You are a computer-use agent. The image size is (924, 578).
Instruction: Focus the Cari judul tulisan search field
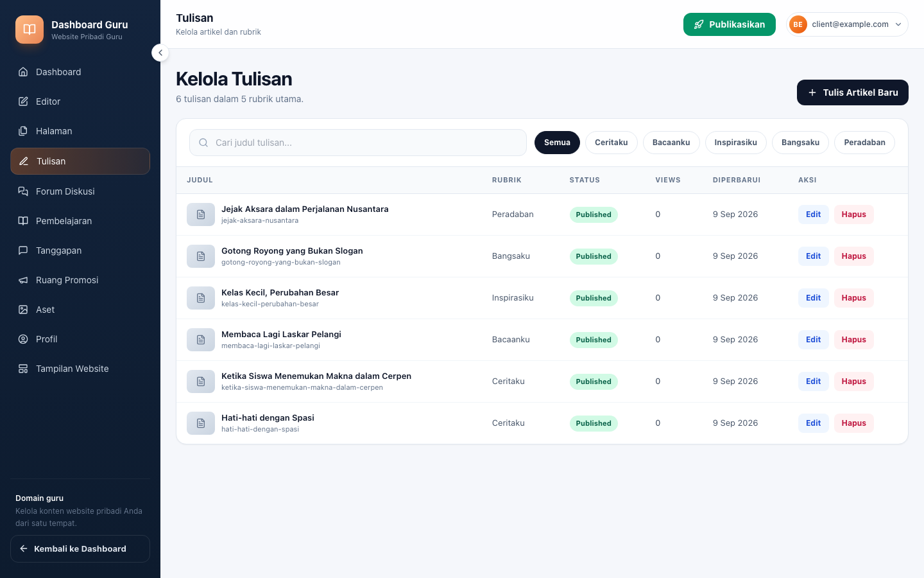(x=358, y=143)
